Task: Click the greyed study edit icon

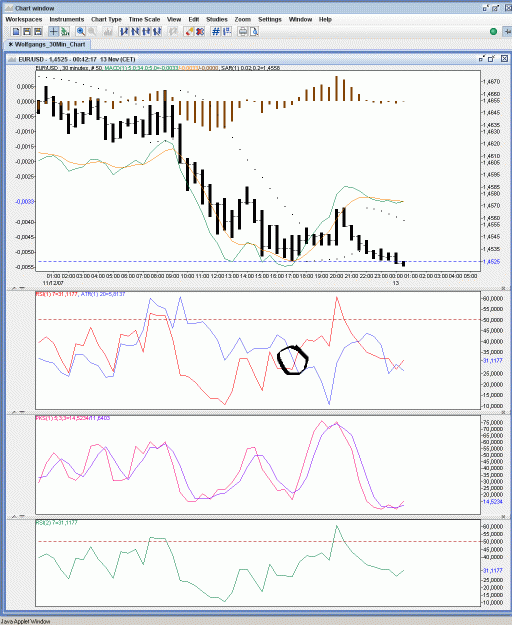Action: (173, 31)
